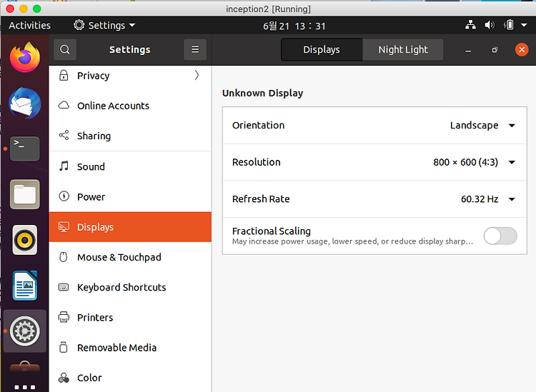Click the Unknown Display heading
Screen dimensions: 536x392
click(262, 94)
